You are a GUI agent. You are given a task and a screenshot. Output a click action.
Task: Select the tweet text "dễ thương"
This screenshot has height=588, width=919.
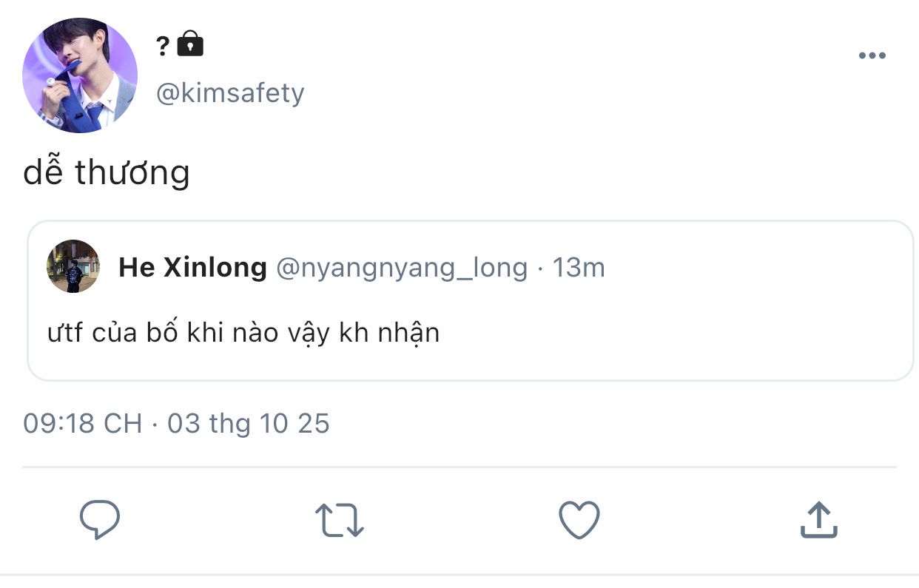click(107, 173)
